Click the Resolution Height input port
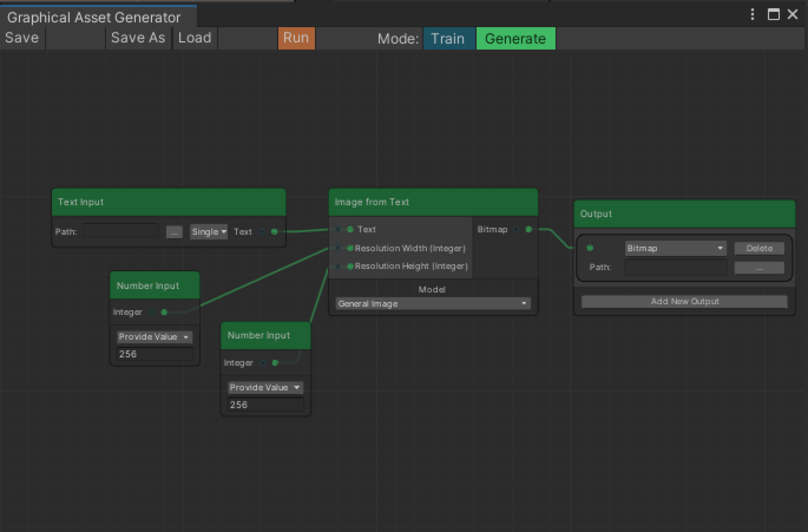Screen dimensions: 808x532 pyautogui.click(x=350, y=266)
